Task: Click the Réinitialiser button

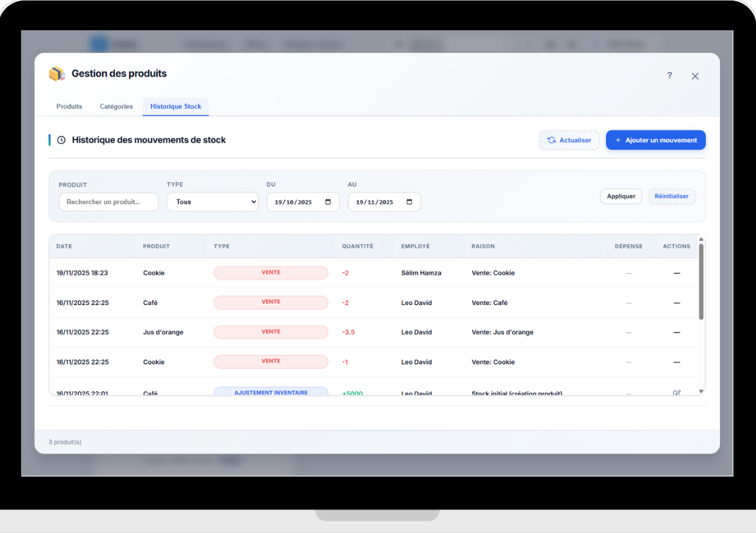Action: (x=671, y=196)
